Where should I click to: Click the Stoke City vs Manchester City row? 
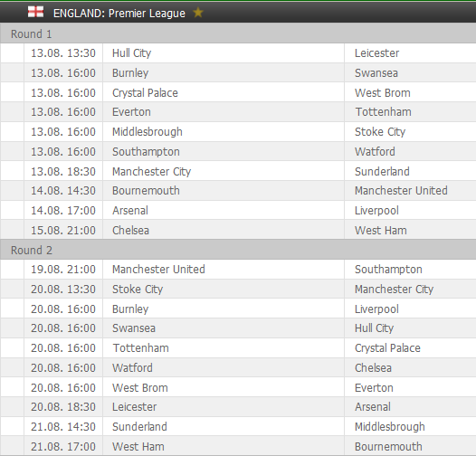(238, 289)
